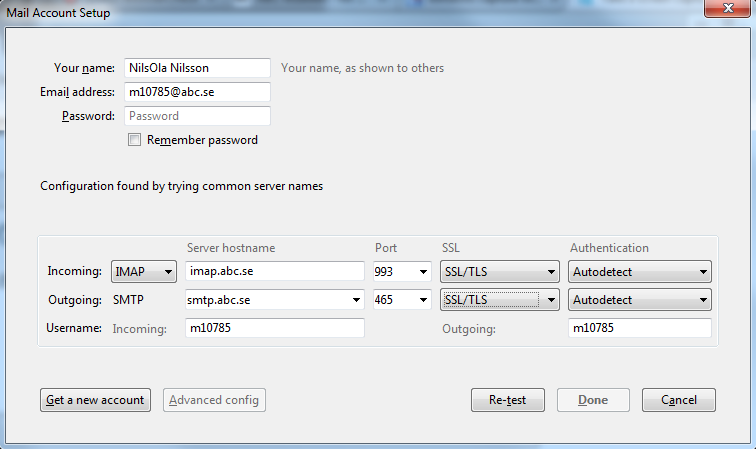The image size is (756, 449).
Task: Expand the incoming port 993 dropdown
Action: (x=401, y=271)
